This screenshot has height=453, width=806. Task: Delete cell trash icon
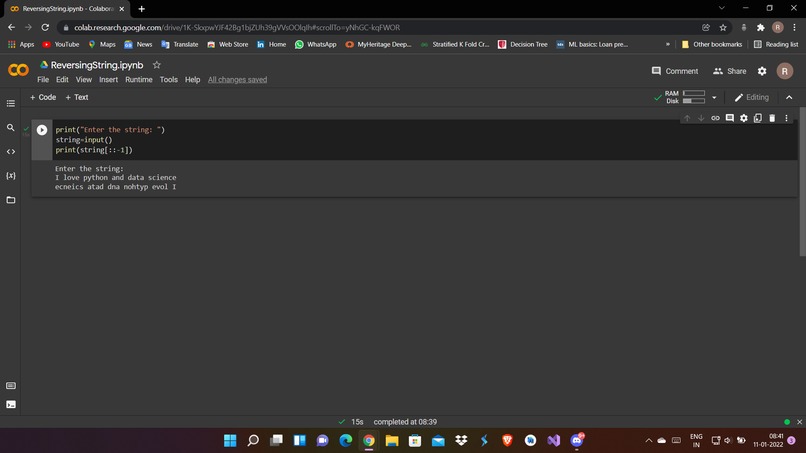click(772, 118)
